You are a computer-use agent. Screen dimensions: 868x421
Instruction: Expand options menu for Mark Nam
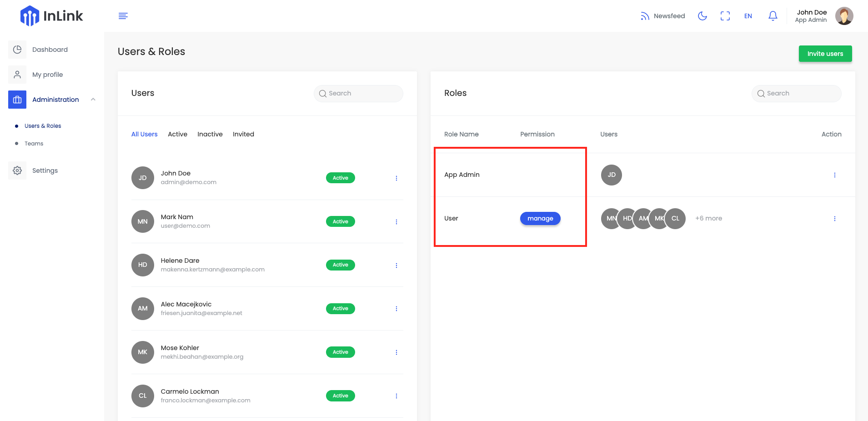tap(396, 221)
